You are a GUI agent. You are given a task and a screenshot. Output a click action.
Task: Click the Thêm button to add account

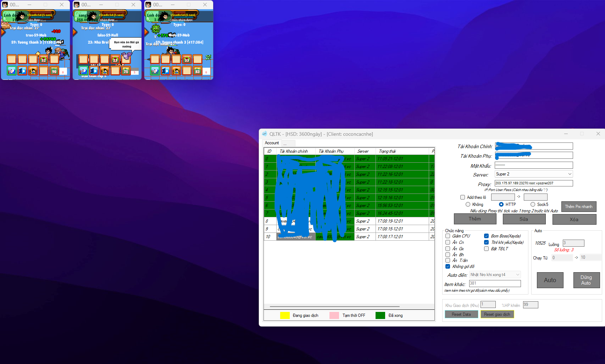[475, 219]
